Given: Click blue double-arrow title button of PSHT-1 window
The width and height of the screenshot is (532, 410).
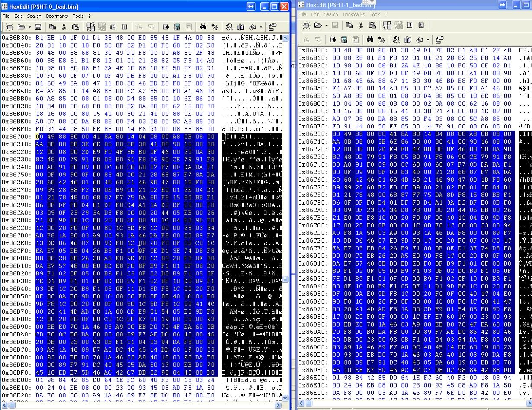Looking at the screenshot, I should (502, 5).
